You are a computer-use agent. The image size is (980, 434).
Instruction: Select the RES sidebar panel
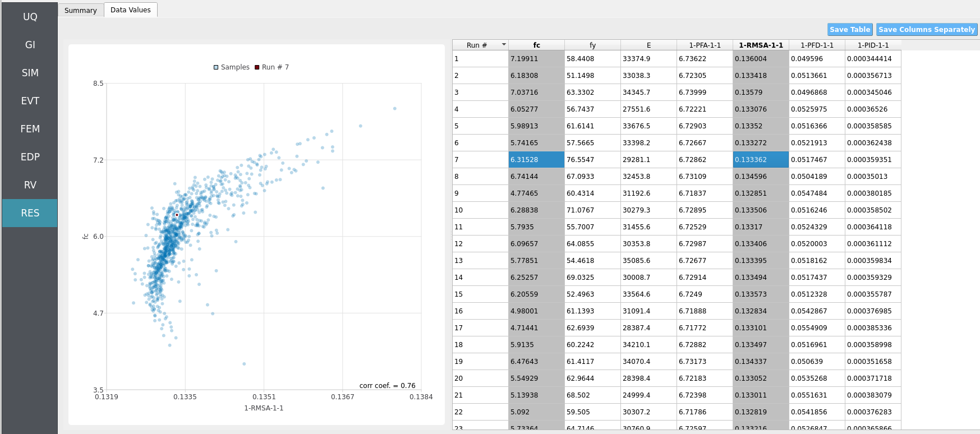30,213
